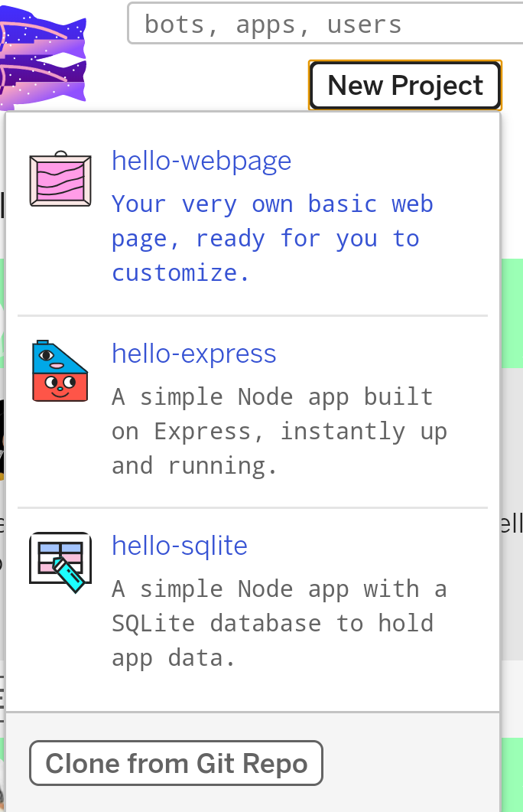Screen dimensions: 523x812
Task: Click the dark thumbnail peeking at left edge
Action: [2, 436]
